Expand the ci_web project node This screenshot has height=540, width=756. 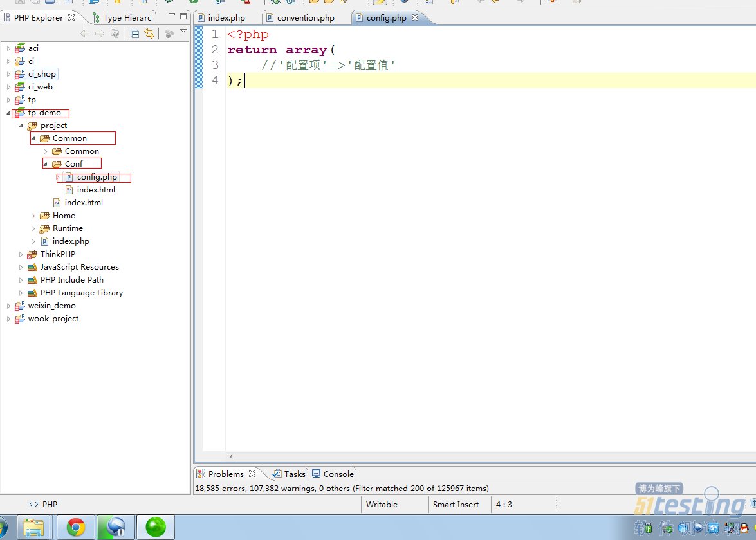(x=8, y=88)
